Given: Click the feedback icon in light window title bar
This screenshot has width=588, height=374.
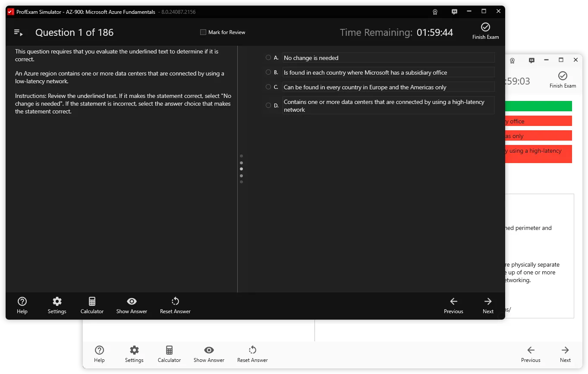Looking at the screenshot, I should point(531,60).
